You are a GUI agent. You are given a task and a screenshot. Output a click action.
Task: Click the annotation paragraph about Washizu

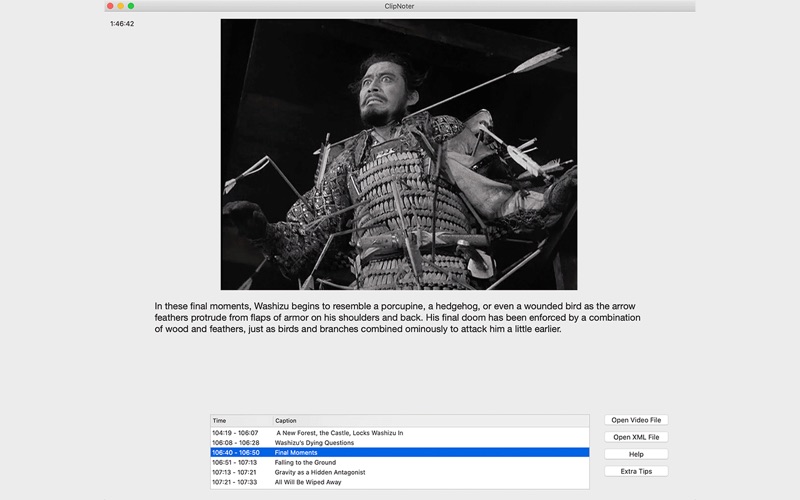(x=397, y=317)
